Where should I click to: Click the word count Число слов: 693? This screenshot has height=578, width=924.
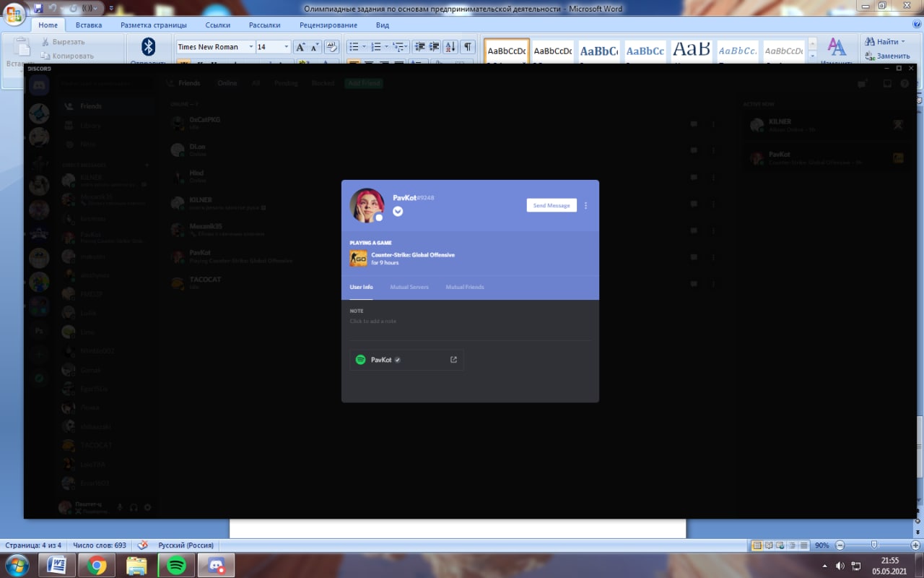pos(100,545)
